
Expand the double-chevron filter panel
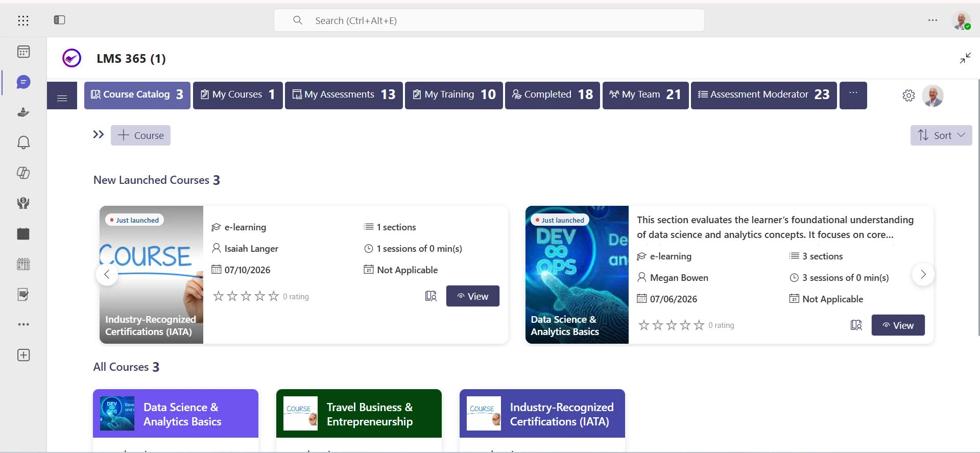[99, 135]
